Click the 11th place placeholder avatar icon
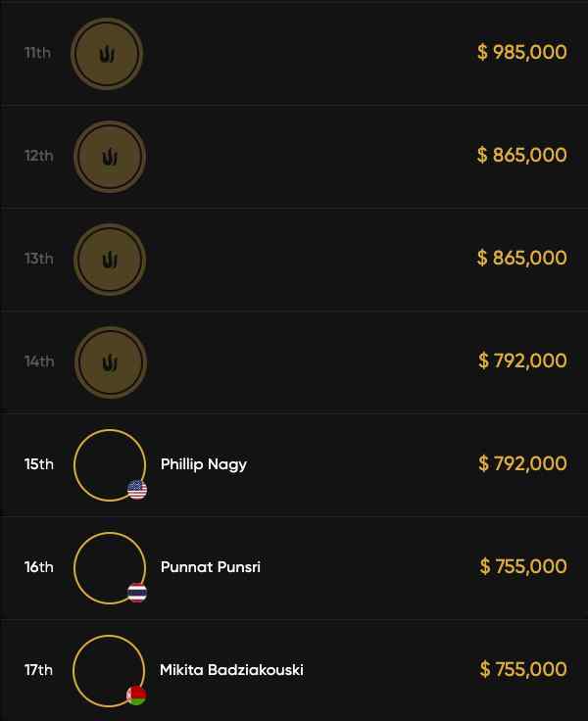The image size is (588, 721). click(107, 54)
